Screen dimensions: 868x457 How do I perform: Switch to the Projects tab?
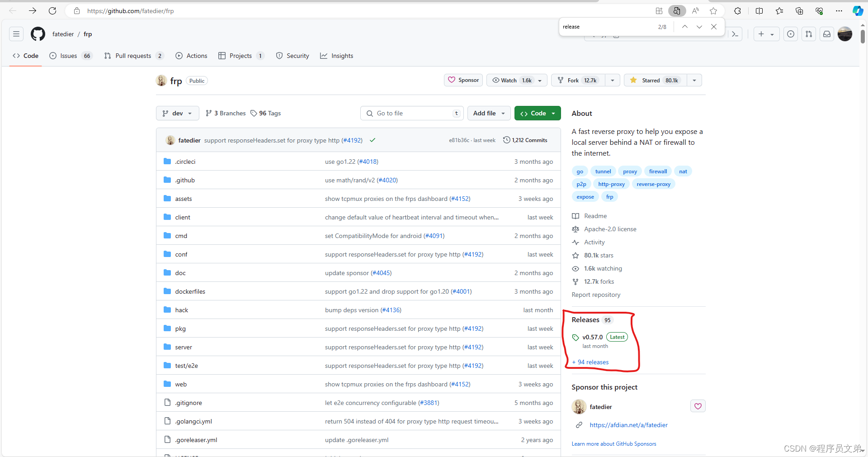tap(241, 56)
